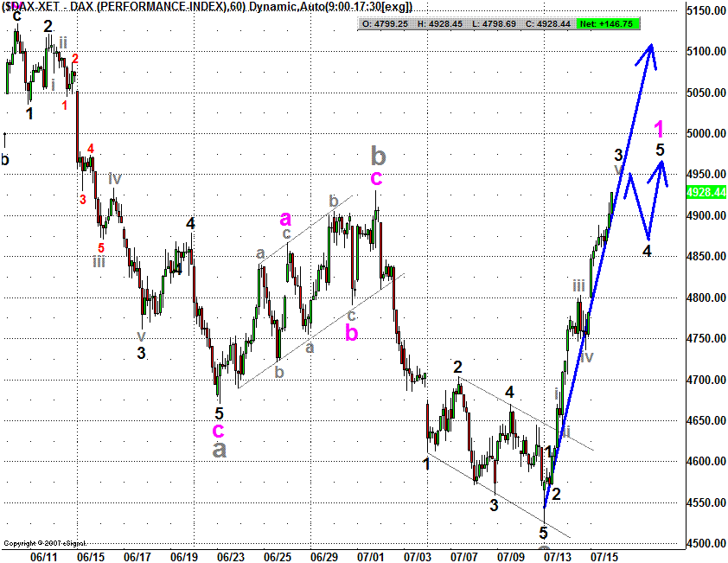Select the pink 'b' label below the channel
728x563 pixels.
click(352, 332)
